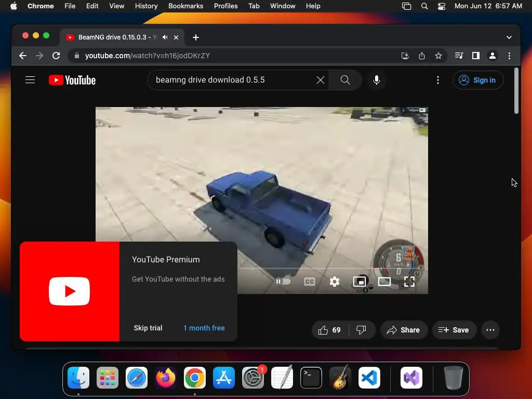Click the Chrome address bar URL
Image resolution: width=532 pixels, height=399 pixels.
[x=148, y=56]
